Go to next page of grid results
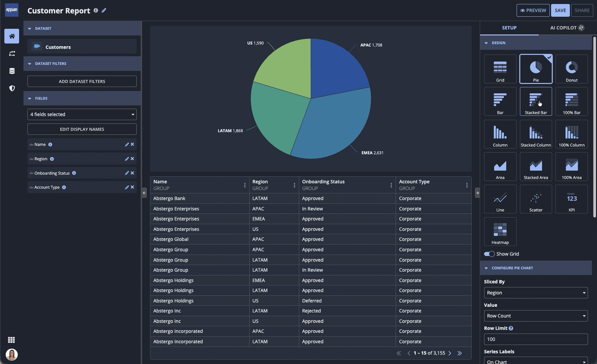 [450, 353]
